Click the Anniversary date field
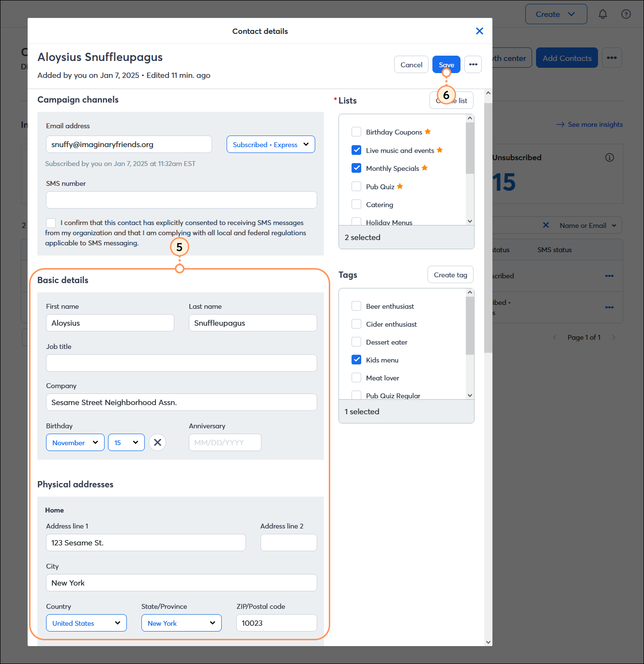Viewport: 644px width, 664px height. tap(225, 442)
